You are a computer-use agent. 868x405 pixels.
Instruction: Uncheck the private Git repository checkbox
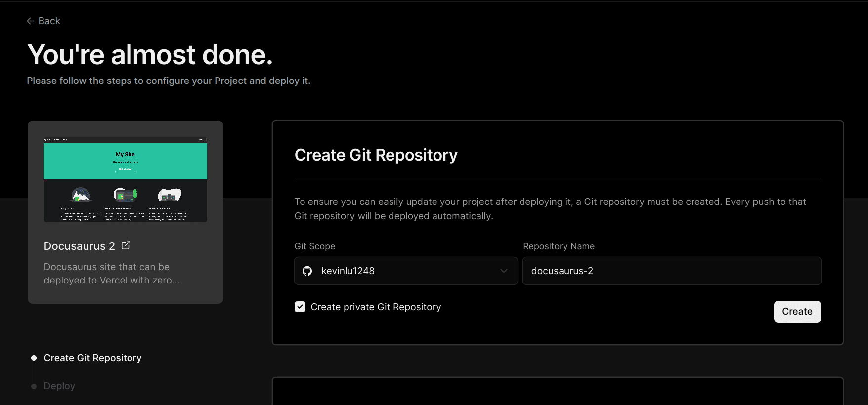300,307
